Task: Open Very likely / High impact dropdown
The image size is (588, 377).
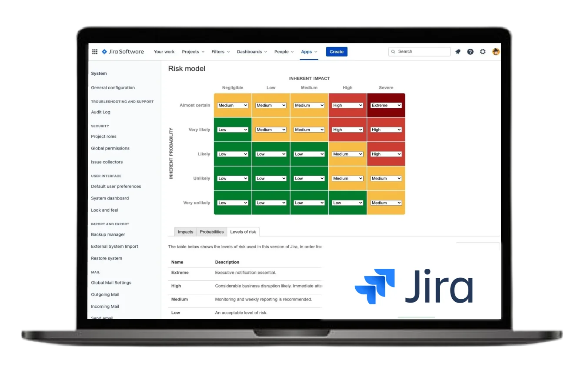Action: tap(347, 130)
